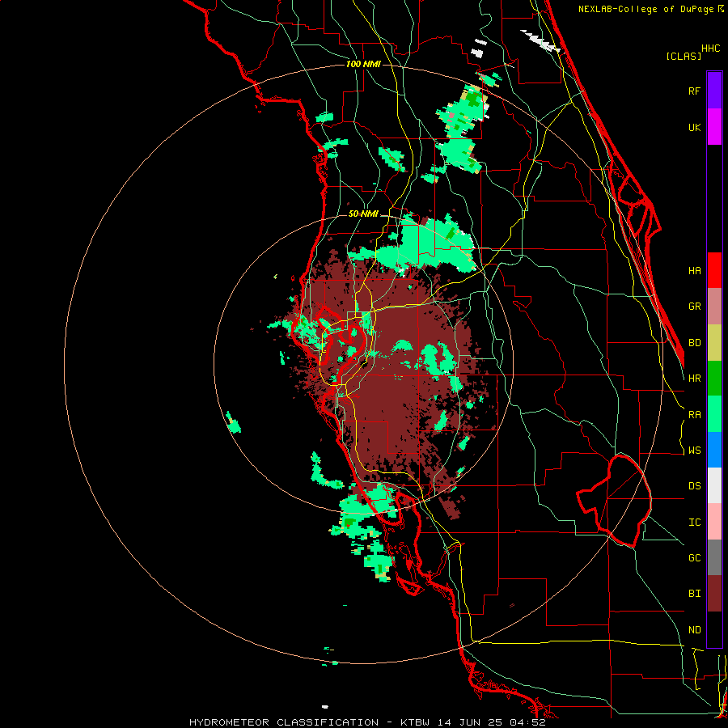
Task: Click the RA legend label
Action: (695, 415)
